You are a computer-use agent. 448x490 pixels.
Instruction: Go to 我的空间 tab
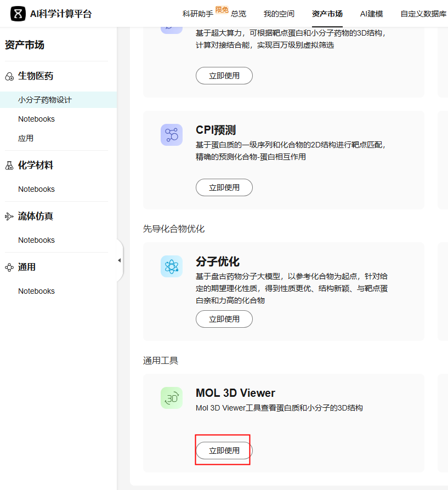pos(279,14)
